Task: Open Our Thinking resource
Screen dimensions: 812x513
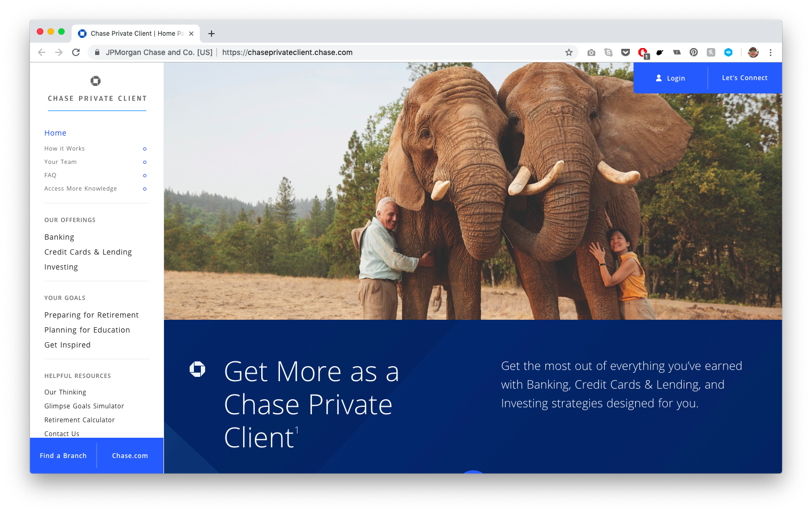Action: tap(65, 392)
